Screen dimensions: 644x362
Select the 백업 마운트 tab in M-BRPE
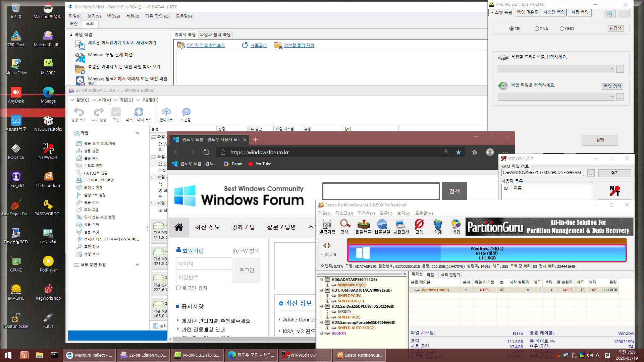pos(527,12)
